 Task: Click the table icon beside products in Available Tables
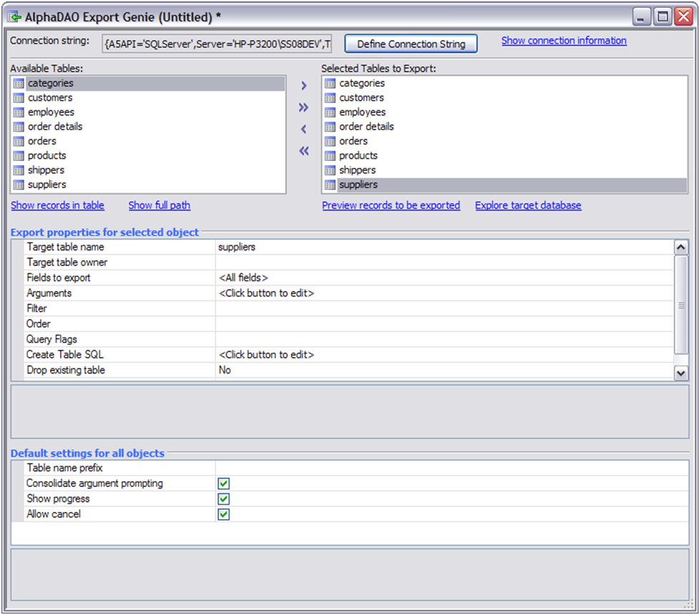click(x=19, y=156)
